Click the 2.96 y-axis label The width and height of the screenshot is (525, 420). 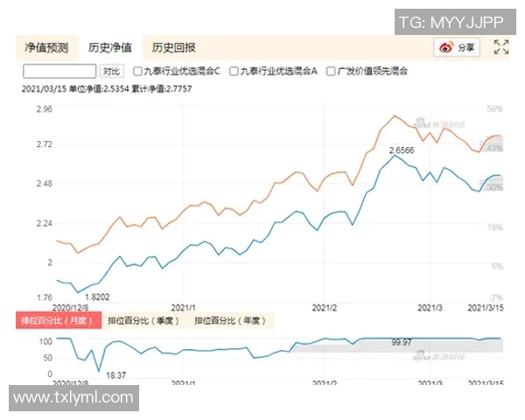pos(45,108)
